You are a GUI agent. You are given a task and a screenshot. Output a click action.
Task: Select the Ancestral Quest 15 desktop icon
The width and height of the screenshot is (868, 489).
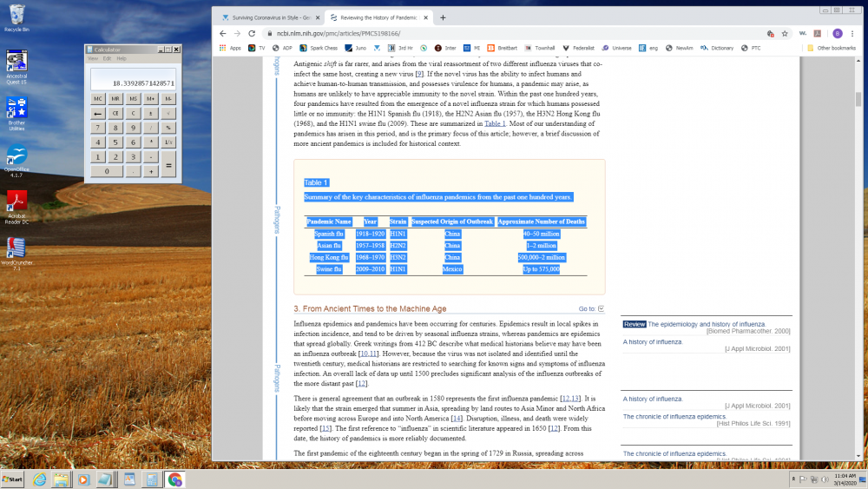(16, 67)
